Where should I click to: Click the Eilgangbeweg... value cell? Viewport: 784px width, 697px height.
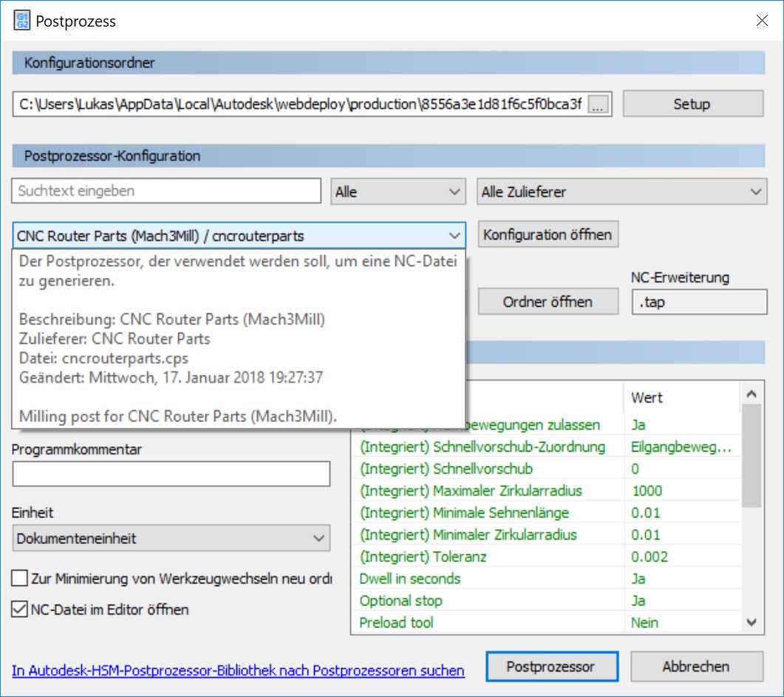pos(681,447)
